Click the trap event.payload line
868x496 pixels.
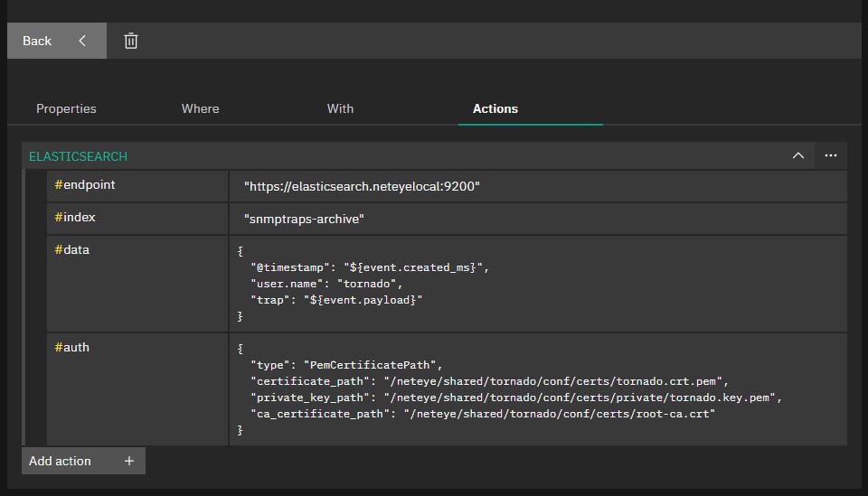click(x=336, y=300)
